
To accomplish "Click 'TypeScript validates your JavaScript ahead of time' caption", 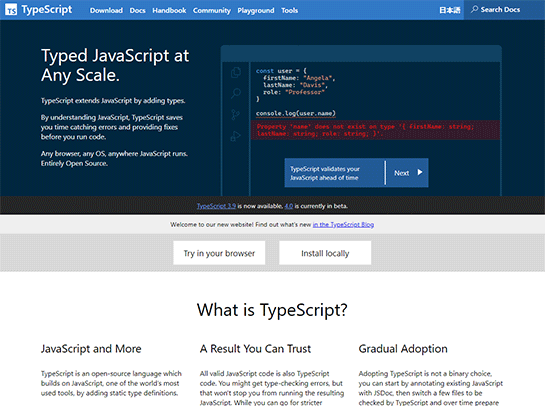I will click(325, 173).
